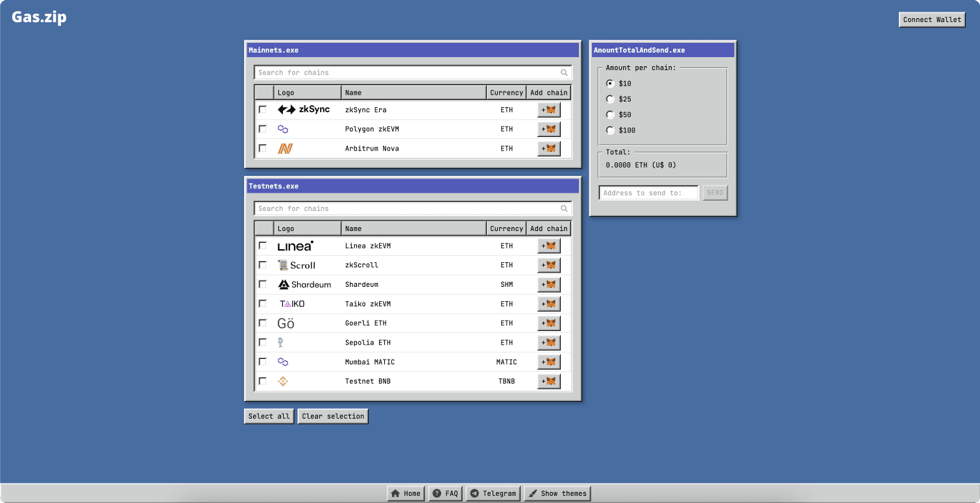Show themes from the footer bar
This screenshot has width=980, height=503.
point(557,494)
